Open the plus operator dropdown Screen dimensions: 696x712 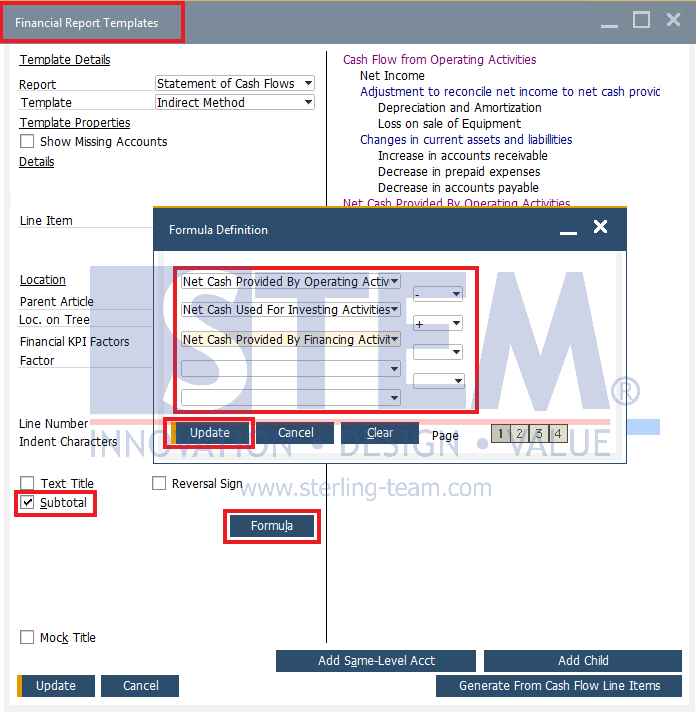pyautogui.click(x=438, y=323)
